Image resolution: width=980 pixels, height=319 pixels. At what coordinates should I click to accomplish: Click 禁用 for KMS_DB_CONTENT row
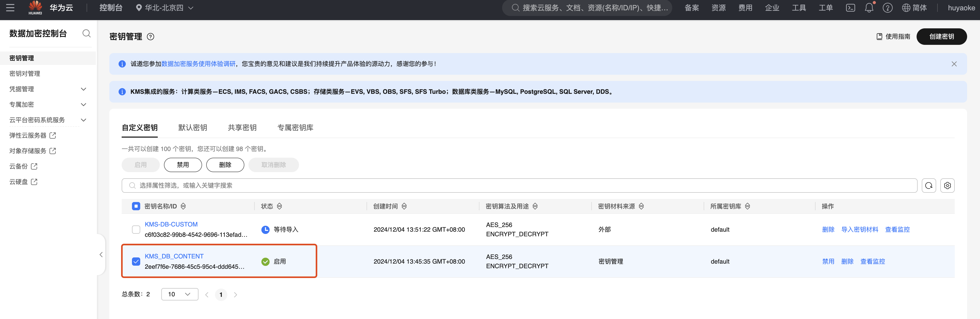click(828, 262)
